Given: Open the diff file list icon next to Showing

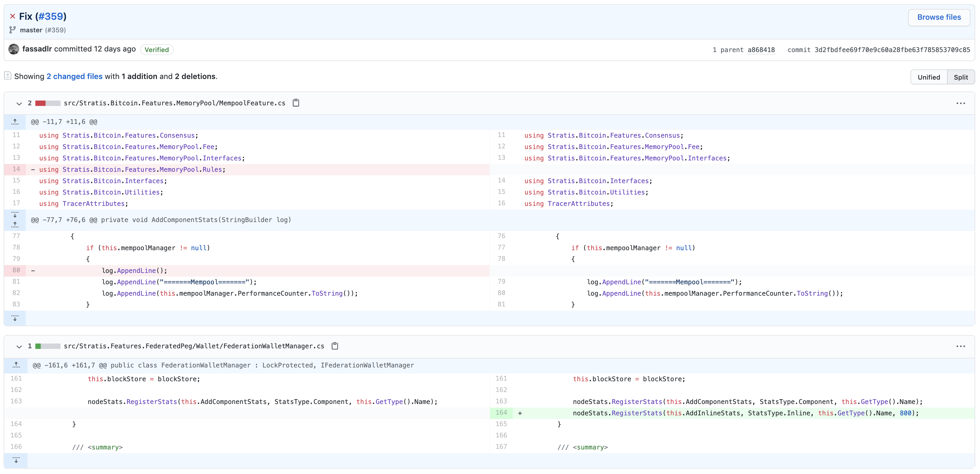Looking at the screenshot, I should [x=7, y=76].
